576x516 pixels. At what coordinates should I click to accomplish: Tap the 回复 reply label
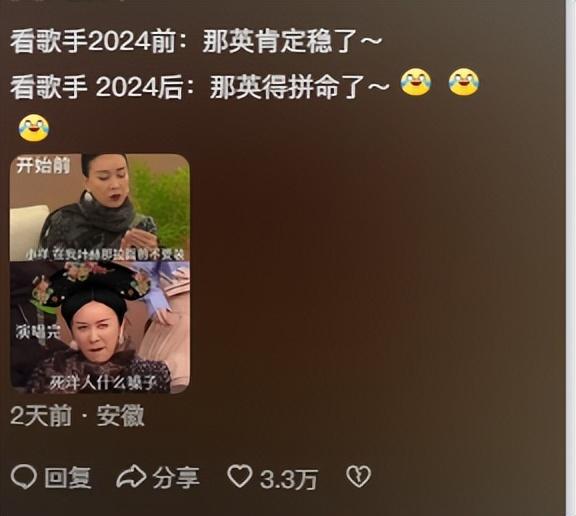[68, 478]
